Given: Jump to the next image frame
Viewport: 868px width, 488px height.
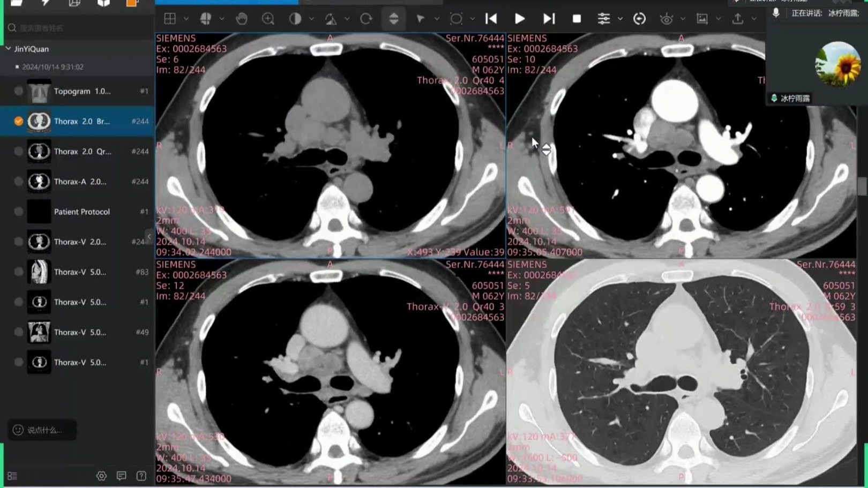Looking at the screenshot, I should pyautogui.click(x=549, y=19).
